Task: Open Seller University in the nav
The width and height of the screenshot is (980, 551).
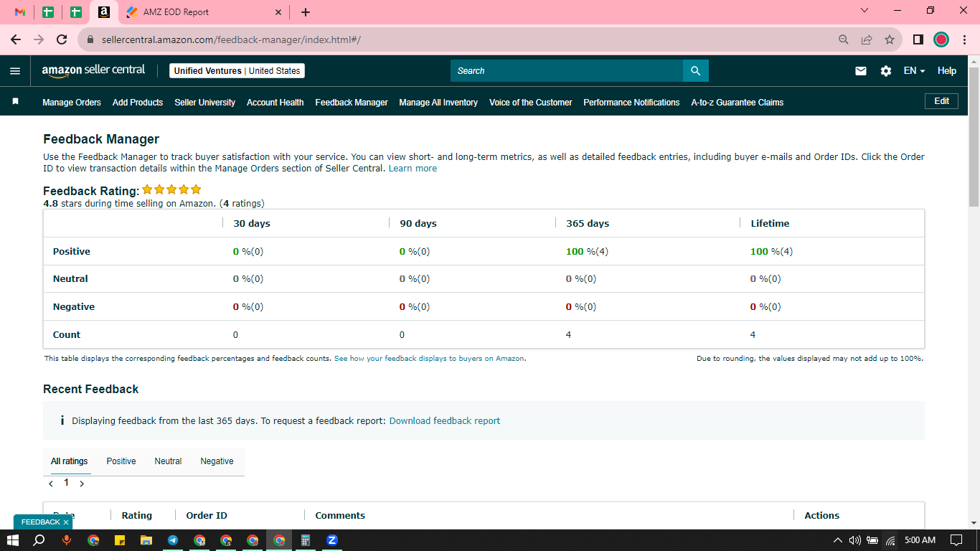Action: coord(204,103)
